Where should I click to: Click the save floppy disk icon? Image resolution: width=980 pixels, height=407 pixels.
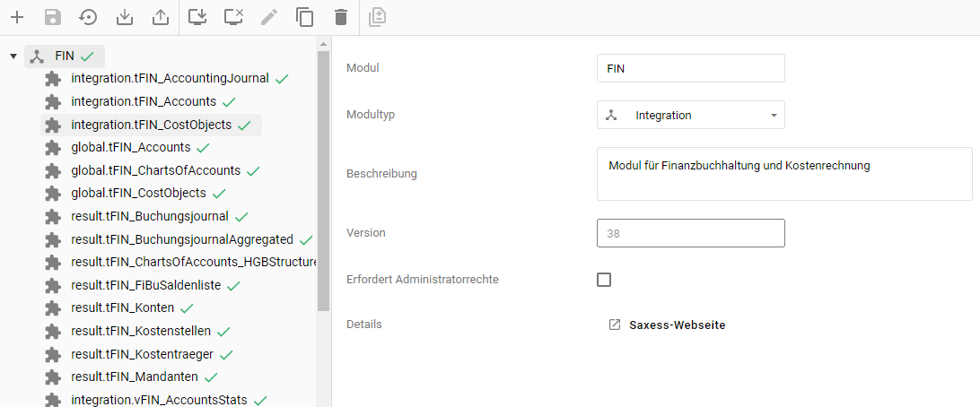tap(52, 17)
